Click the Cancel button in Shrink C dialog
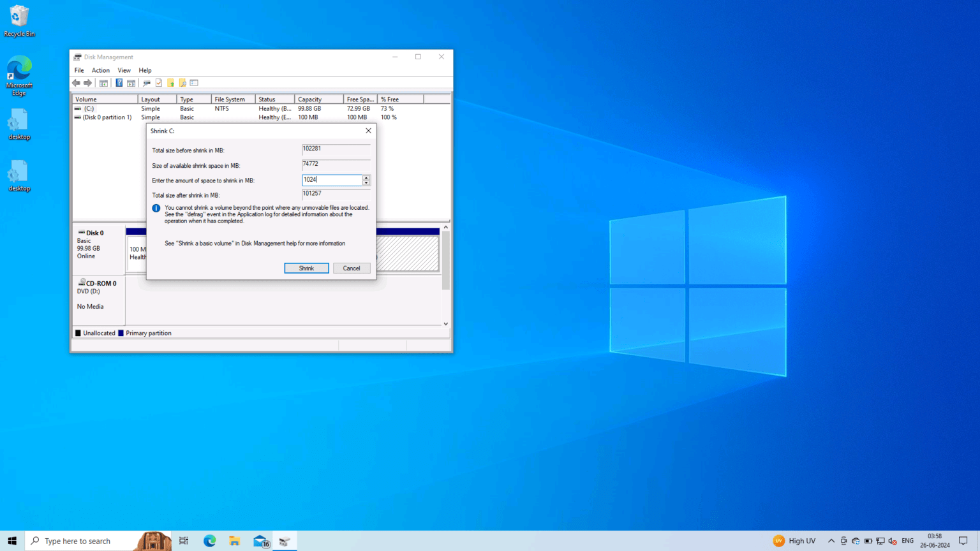 352,268
